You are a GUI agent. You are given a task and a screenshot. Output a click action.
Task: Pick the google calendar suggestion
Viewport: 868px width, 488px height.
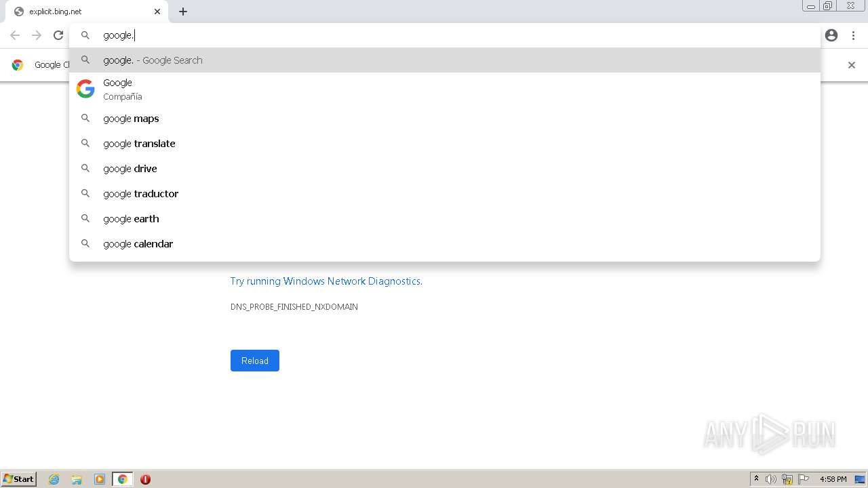[x=445, y=244]
